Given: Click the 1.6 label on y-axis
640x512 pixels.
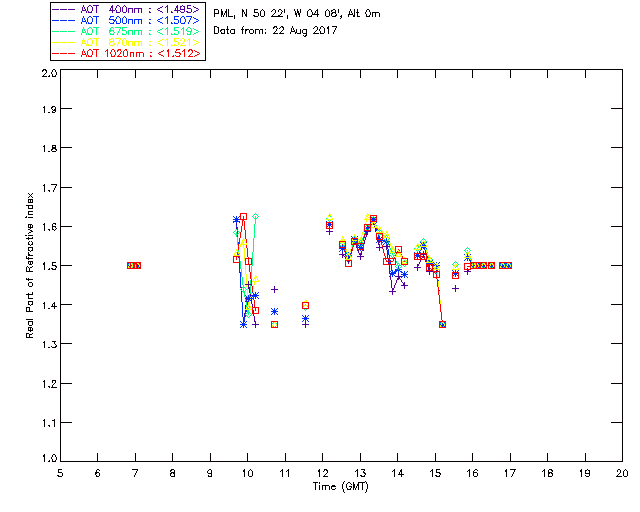Looking at the screenshot, I should click(49, 227).
